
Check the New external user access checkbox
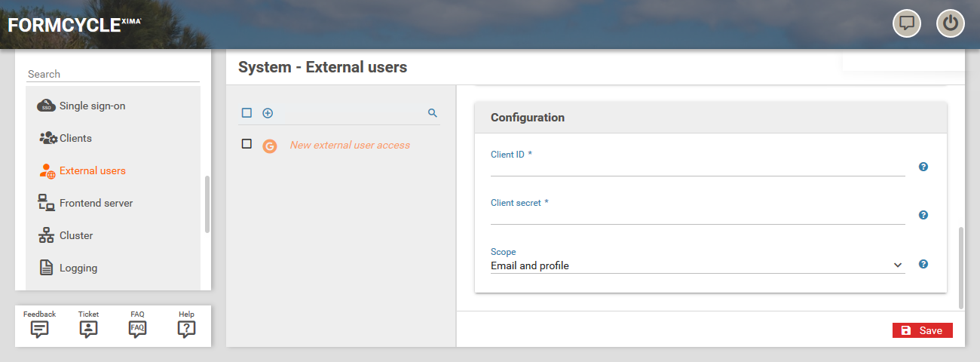[247, 144]
